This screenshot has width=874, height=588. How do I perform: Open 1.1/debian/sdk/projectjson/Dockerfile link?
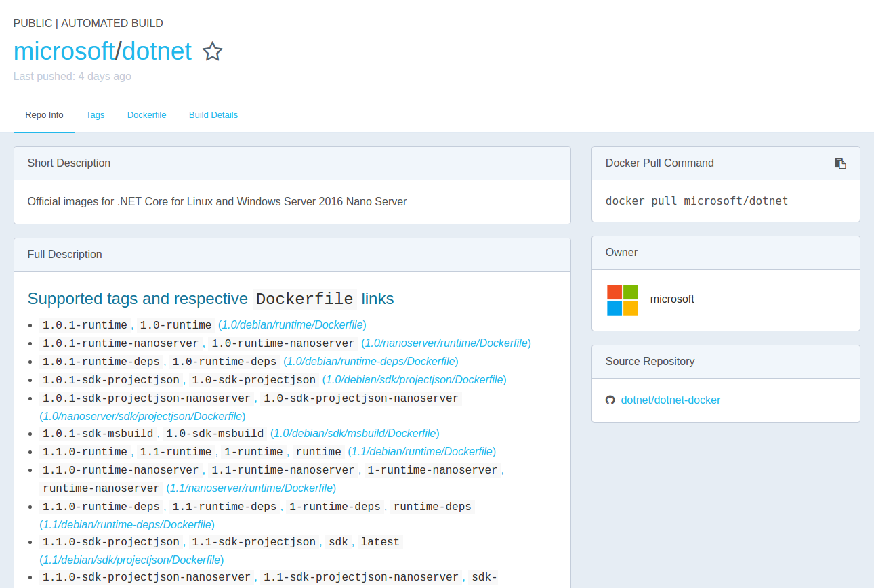click(131, 560)
